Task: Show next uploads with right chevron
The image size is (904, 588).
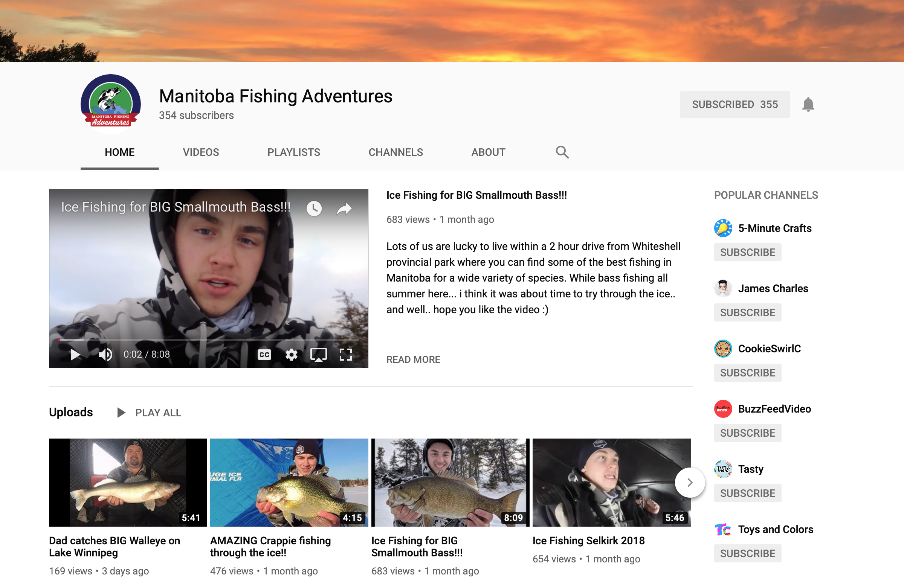Action: (x=690, y=483)
